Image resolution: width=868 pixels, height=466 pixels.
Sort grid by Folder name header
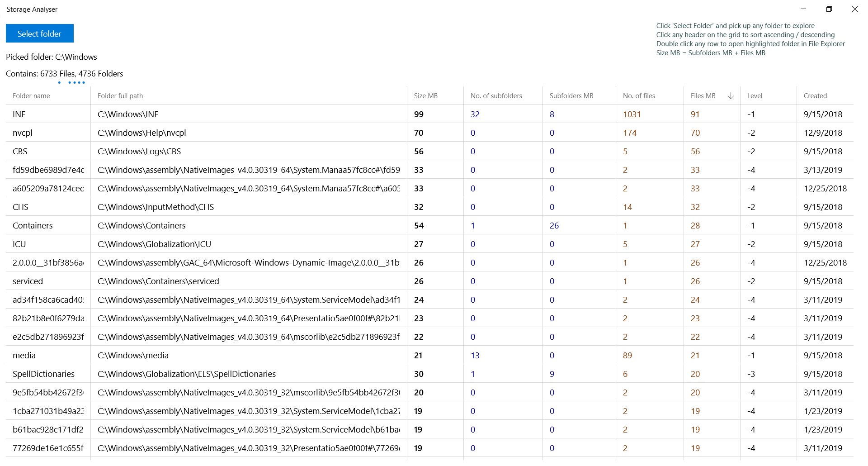(31, 96)
